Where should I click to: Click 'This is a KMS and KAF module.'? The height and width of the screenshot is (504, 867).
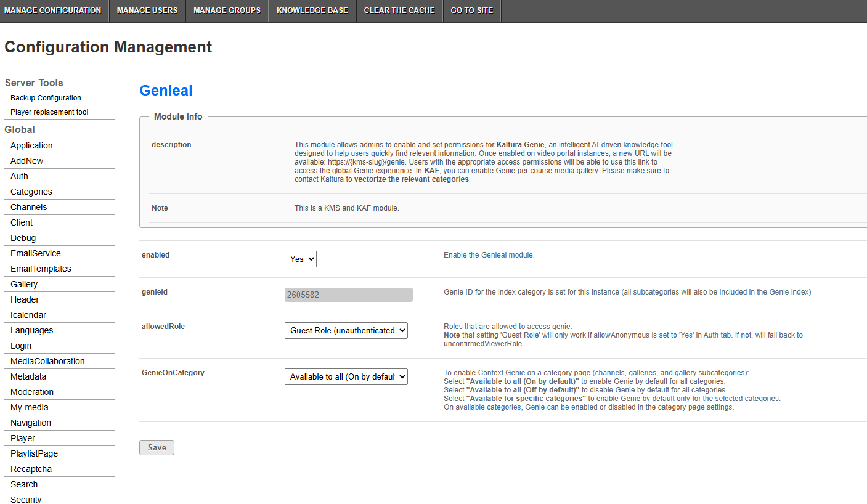point(347,208)
